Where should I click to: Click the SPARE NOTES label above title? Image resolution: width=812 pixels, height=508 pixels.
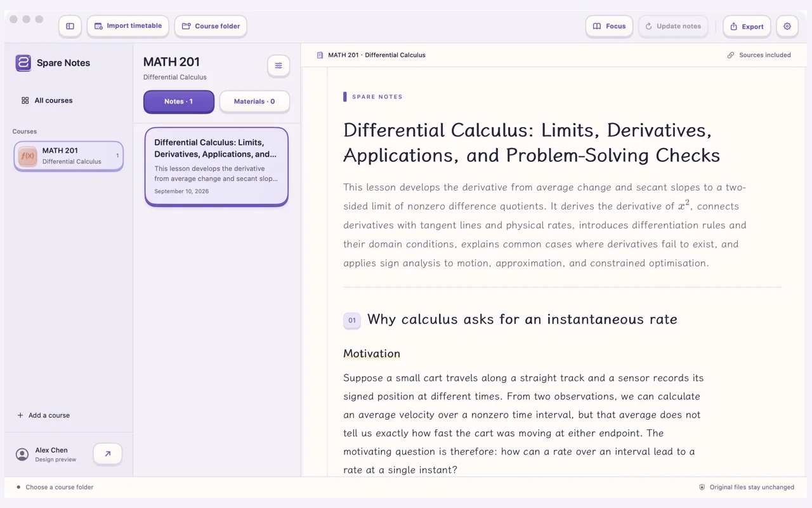pos(377,97)
